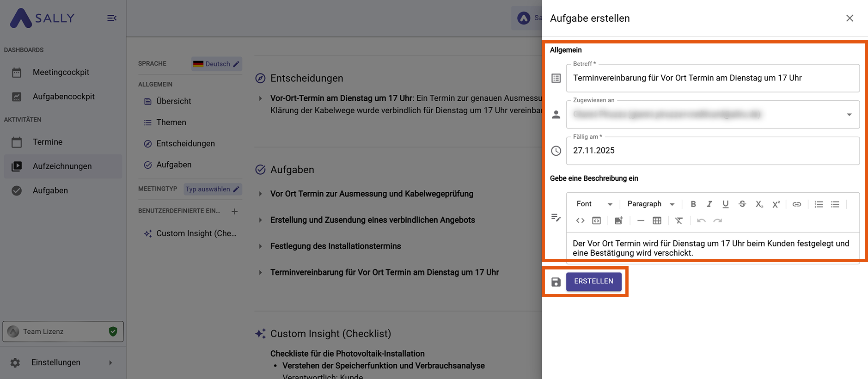Image resolution: width=868 pixels, height=379 pixels.
Task: Click the Deutsch language button
Action: click(217, 64)
